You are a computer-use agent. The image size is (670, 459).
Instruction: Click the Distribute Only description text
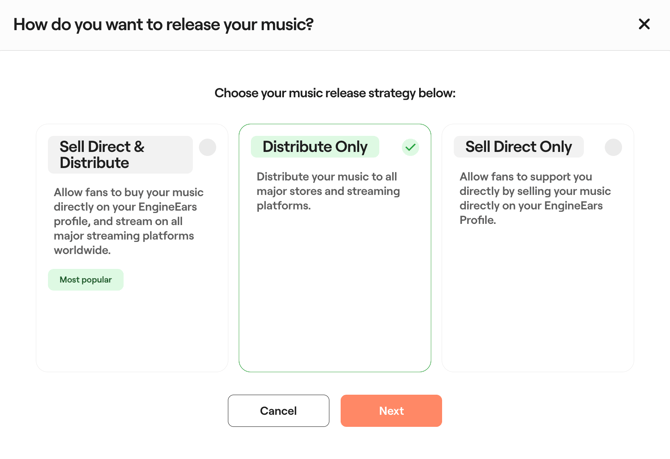[327, 191]
